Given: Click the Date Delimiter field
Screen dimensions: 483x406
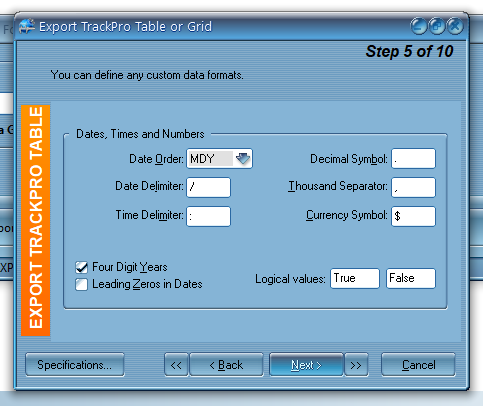Looking at the screenshot, I should point(208,187).
